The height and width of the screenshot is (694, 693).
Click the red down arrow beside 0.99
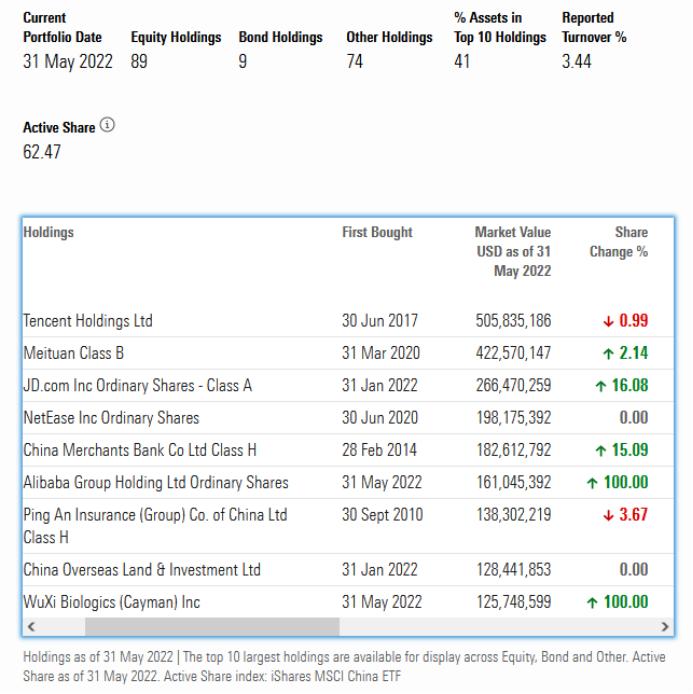(608, 321)
